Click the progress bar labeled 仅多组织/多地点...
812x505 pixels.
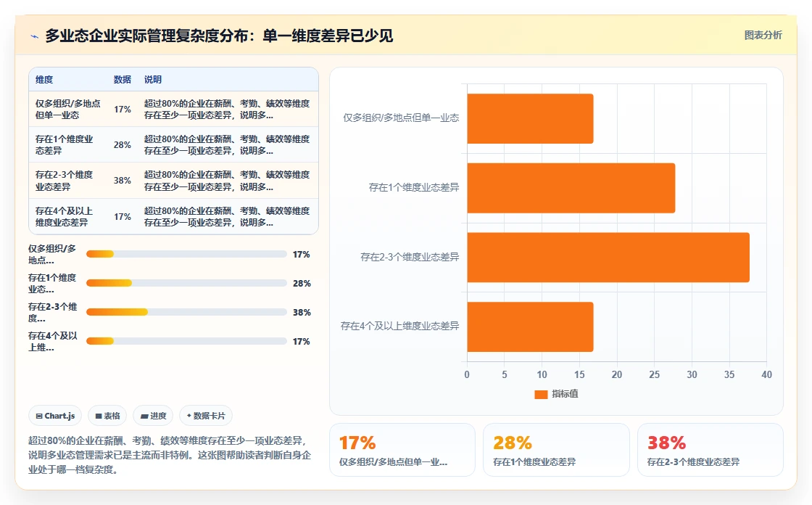(x=186, y=254)
